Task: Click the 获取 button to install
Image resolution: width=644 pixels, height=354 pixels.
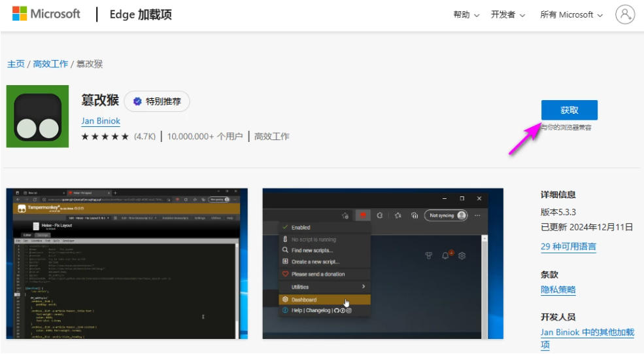Action: 569,110
